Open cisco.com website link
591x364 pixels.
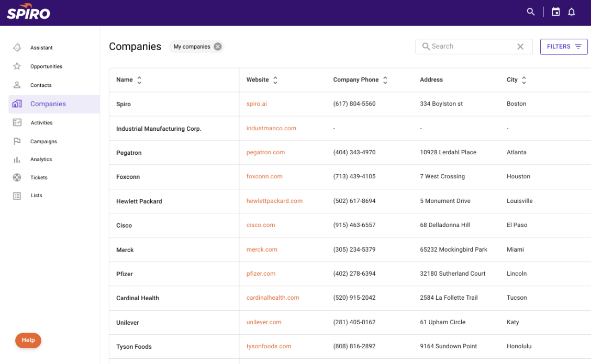tap(261, 225)
